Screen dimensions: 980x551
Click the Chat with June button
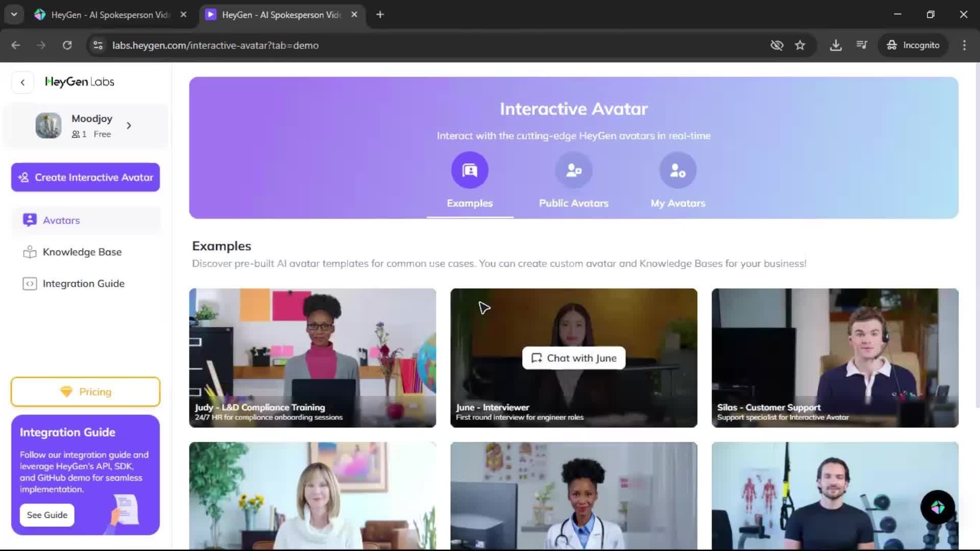tap(574, 358)
